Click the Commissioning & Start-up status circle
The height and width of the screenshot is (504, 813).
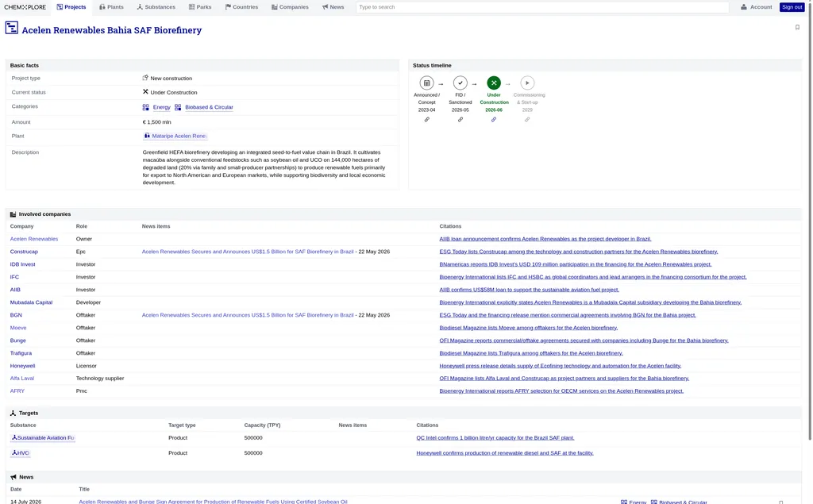click(527, 83)
